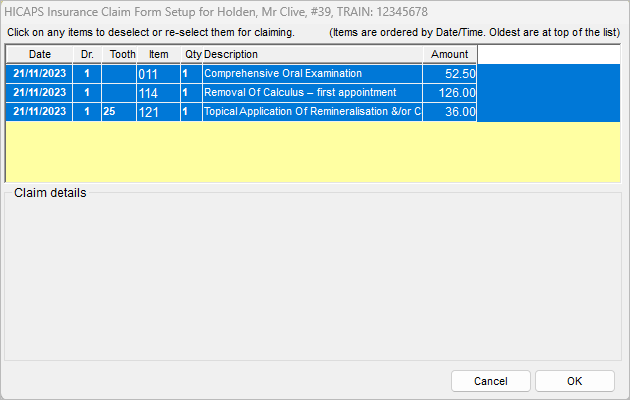630x400 pixels.
Task: Click the Qty column header
Action: pos(192,54)
